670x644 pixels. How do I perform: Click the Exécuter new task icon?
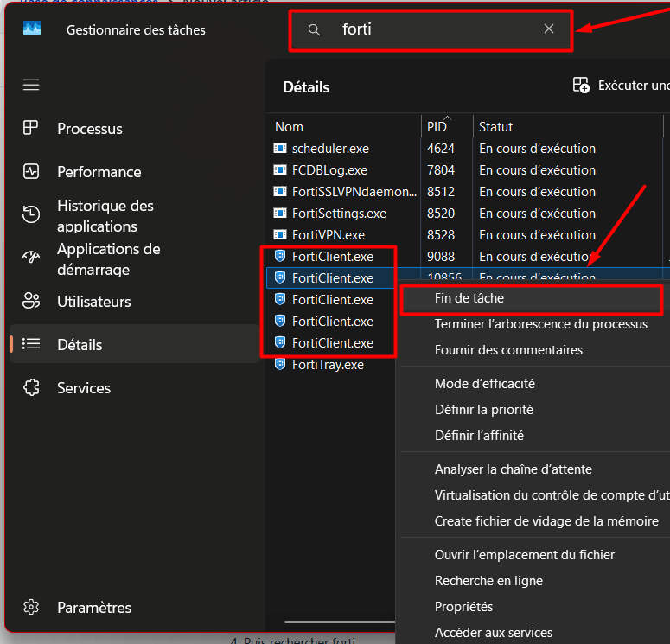click(x=581, y=85)
